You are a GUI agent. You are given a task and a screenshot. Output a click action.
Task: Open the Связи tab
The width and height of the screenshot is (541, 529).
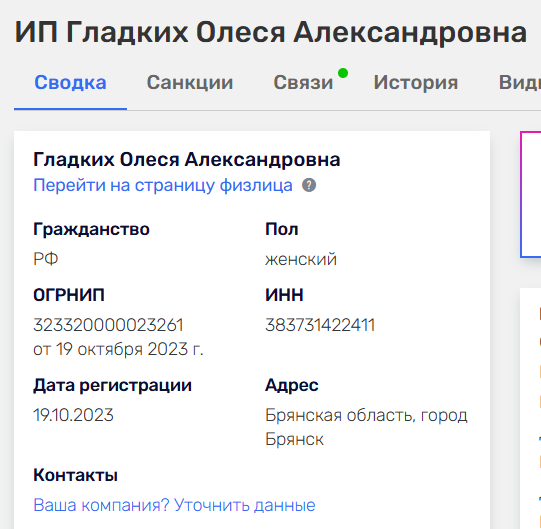pos(303,83)
